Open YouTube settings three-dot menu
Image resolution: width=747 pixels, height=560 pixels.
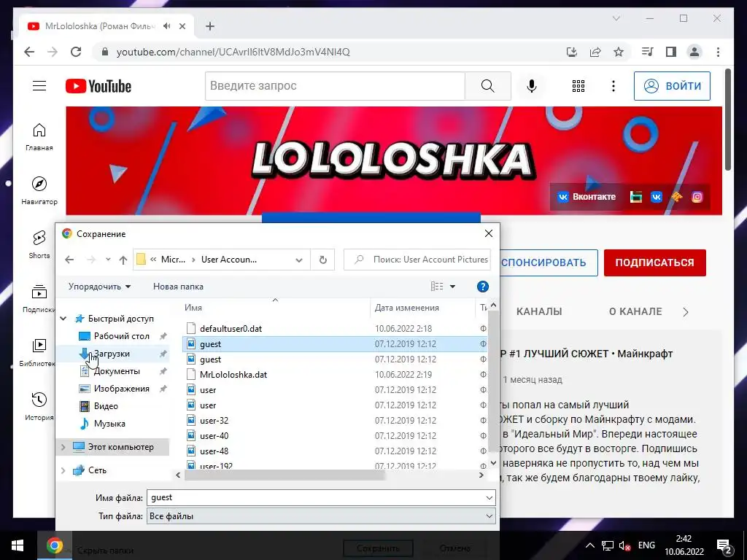point(613,86)
